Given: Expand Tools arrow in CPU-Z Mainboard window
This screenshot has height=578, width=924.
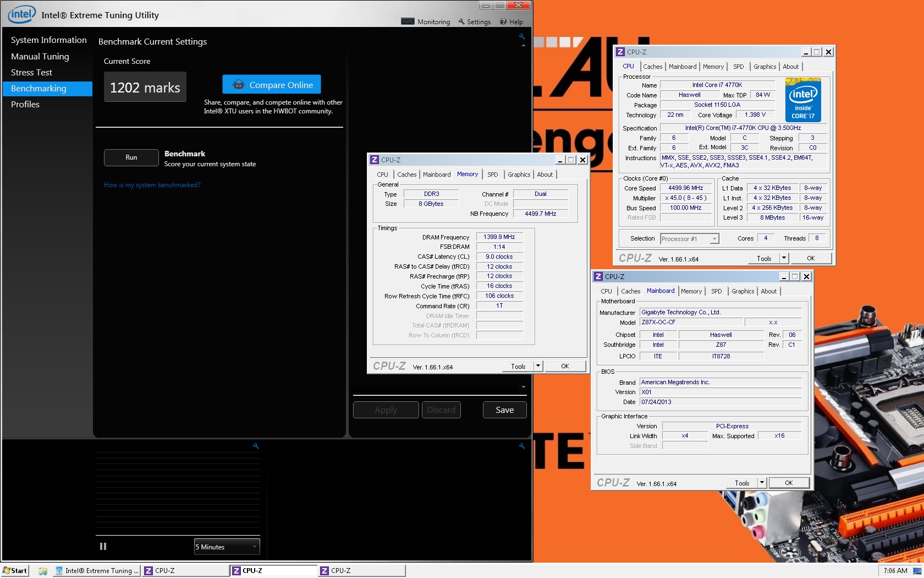Looking at the screenshot, I should (762, 483).
